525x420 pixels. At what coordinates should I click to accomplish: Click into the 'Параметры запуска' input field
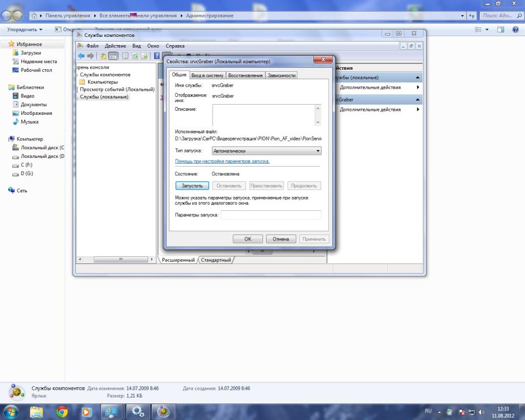pos(271,215)
